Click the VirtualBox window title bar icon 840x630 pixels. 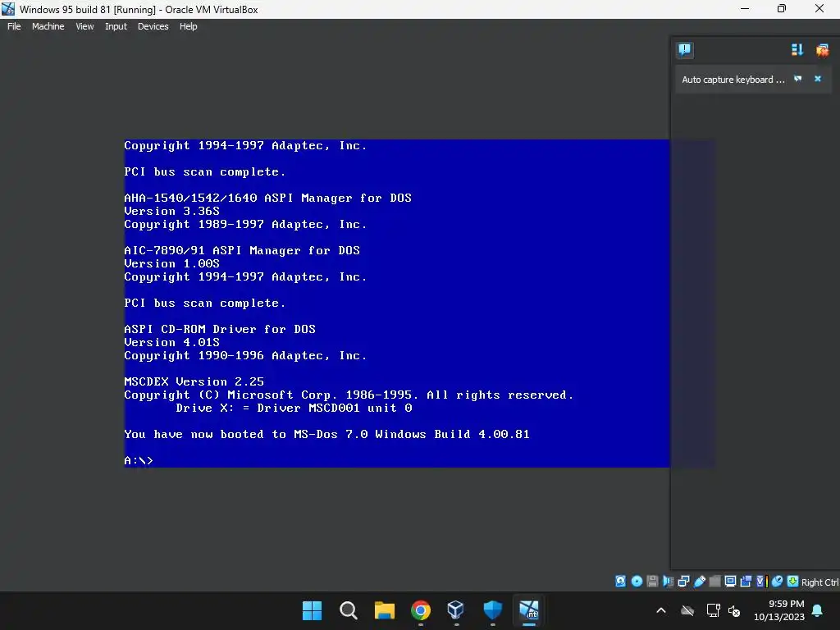(x=8, y=8)
